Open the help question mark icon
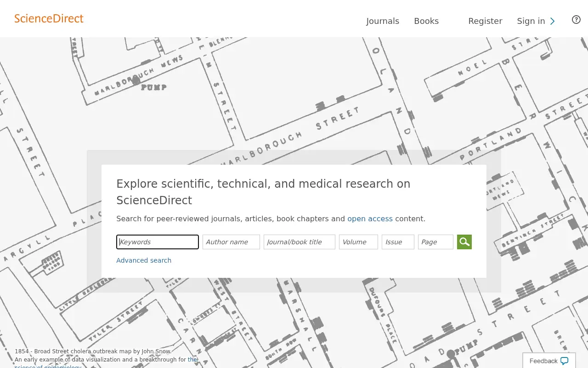 coord(576,20)
